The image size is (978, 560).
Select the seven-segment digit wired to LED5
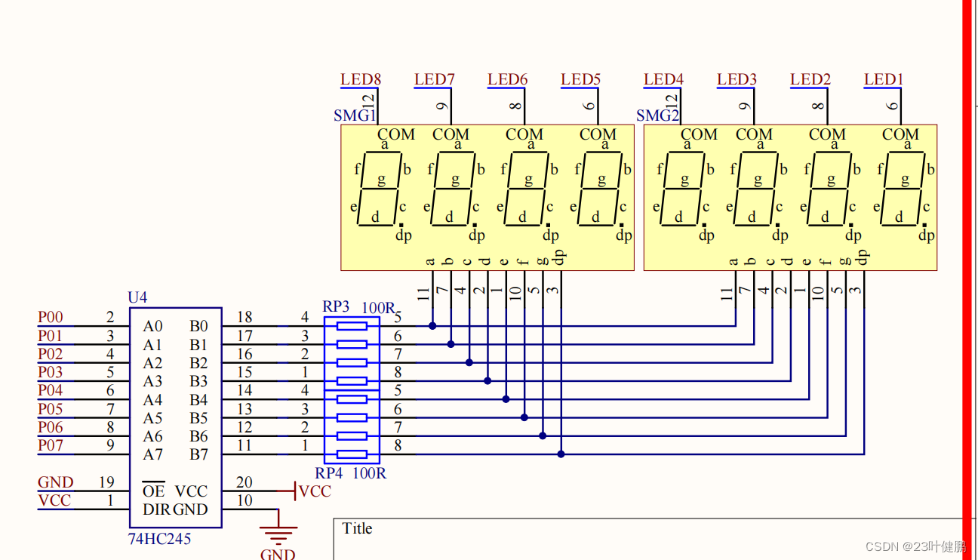[x=601, y=188]
